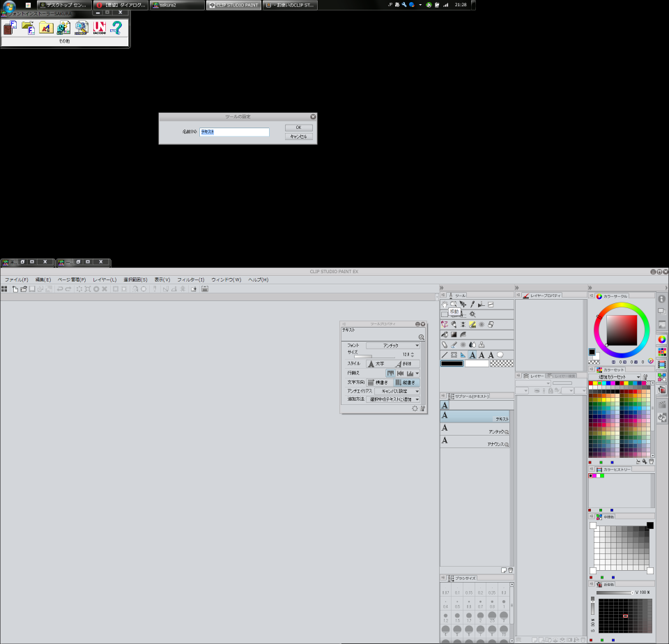Click the Unicode icon in Font Installer
Image resolution: width=669 pixels, height=644 pixels.
coord(100,27)
